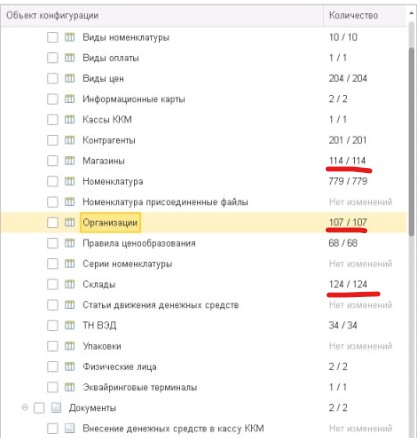
Task: Select the Кассы ККМ row
Action: point(203,120)
